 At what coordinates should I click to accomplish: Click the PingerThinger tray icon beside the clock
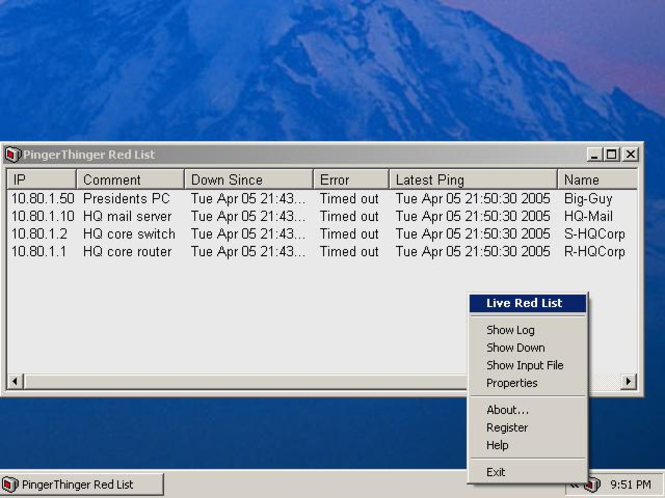point(594,484)
